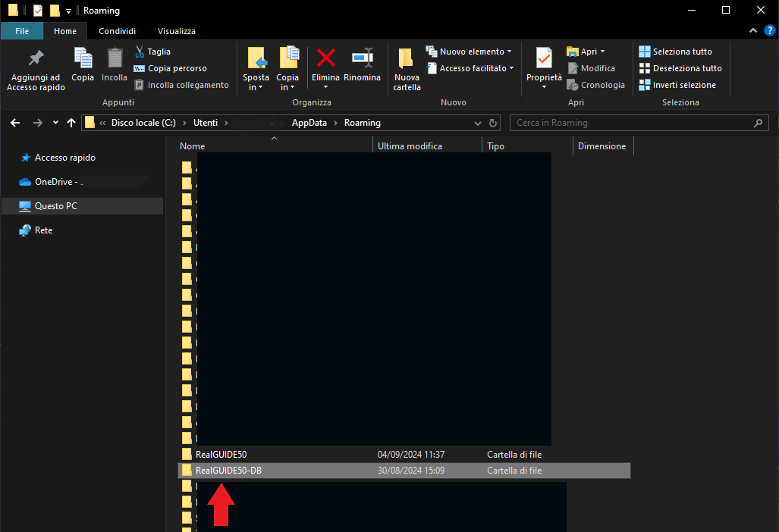Navigate up one folder level arrow
779x532 pixels.
[71, 123]
